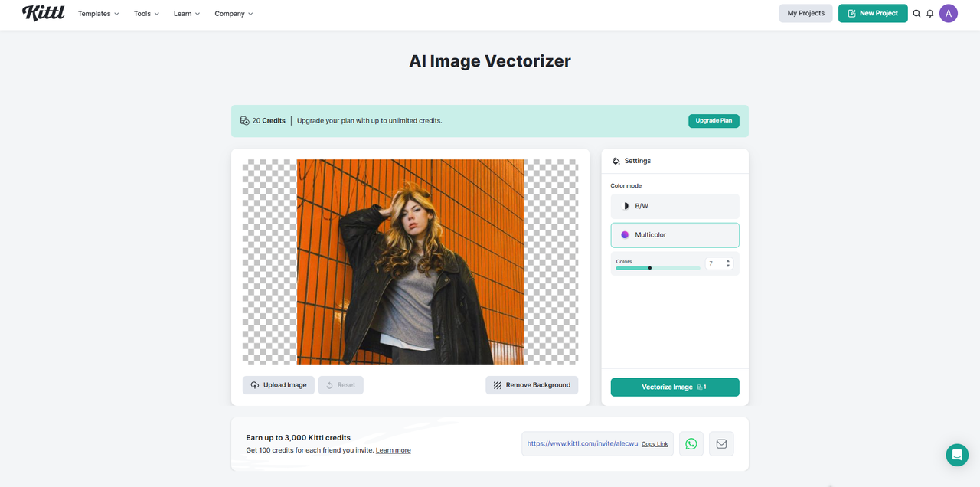The width and height of the screenshot is (980, 487).
Task: Click the AI Image Vectorizer heading
Action: [x=490, y=61]
